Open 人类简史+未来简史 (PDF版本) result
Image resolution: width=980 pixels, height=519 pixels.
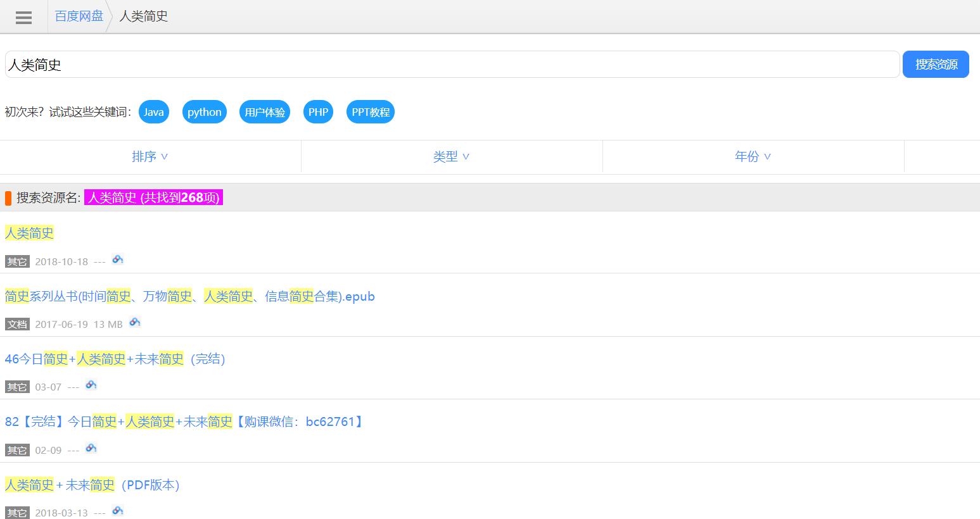coord(92,485)
